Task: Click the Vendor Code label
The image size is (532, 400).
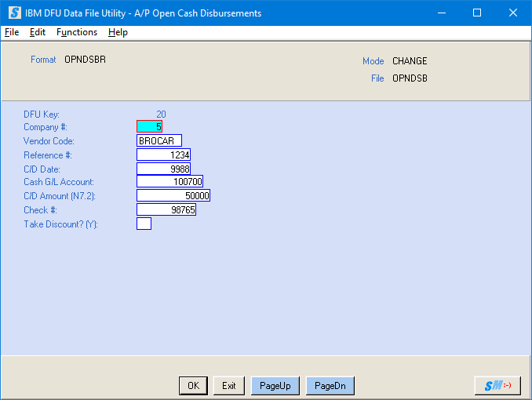Action: click(49, 141)
